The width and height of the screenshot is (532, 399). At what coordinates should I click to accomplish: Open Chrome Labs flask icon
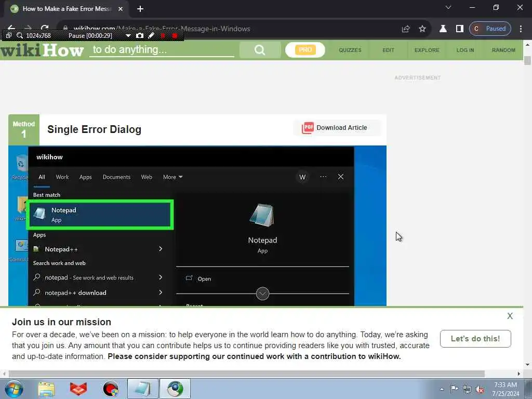click(443, 29)
